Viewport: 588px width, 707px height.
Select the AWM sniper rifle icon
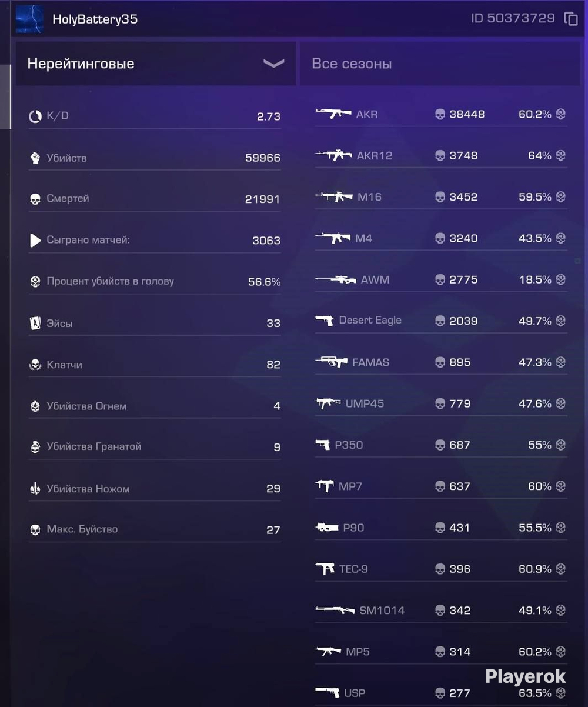336,279
